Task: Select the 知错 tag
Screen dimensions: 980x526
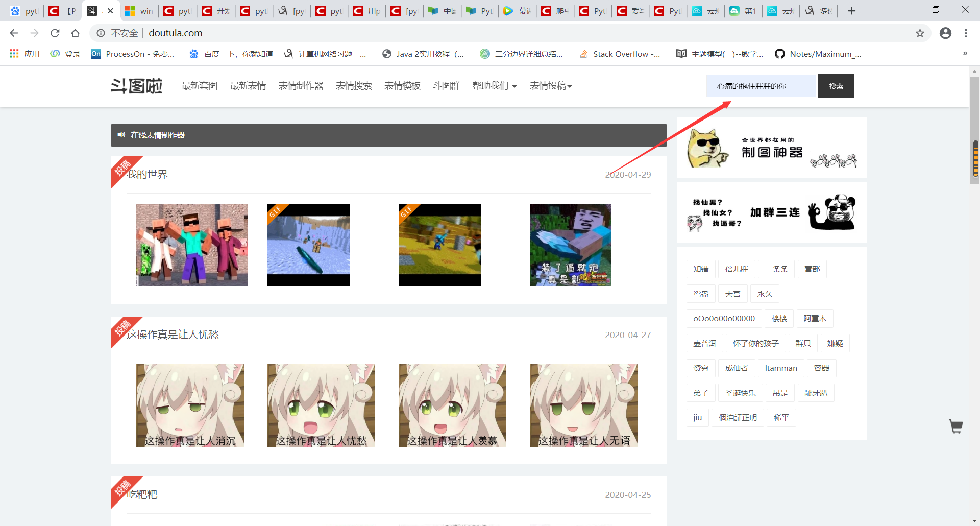Action: tap(701, 269)
